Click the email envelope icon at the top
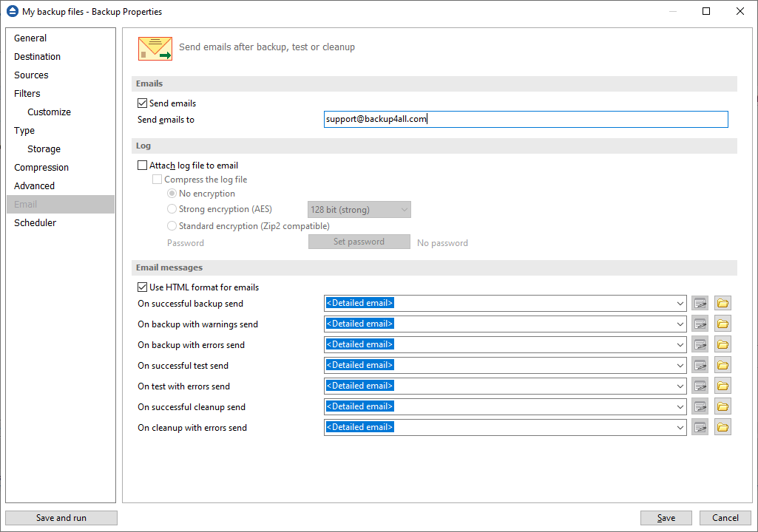Viewport: 758px width, 532px height. click(155, 47)
